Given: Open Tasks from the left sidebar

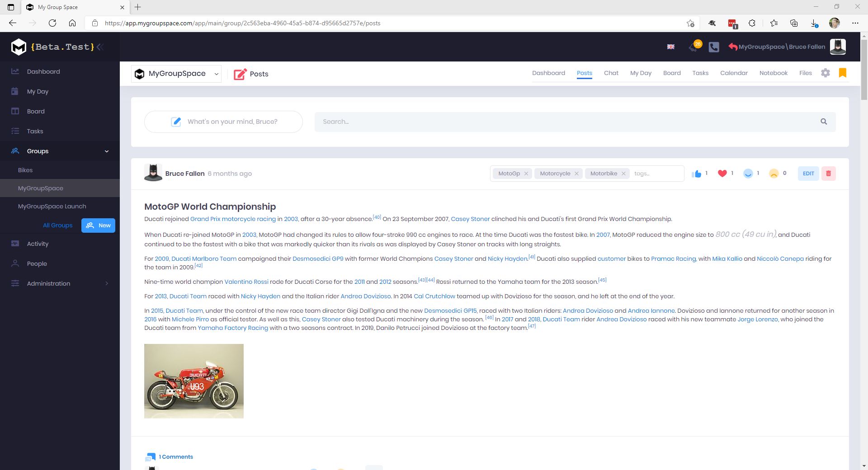Looking at the screenshot, I should [x=60, y=131].
